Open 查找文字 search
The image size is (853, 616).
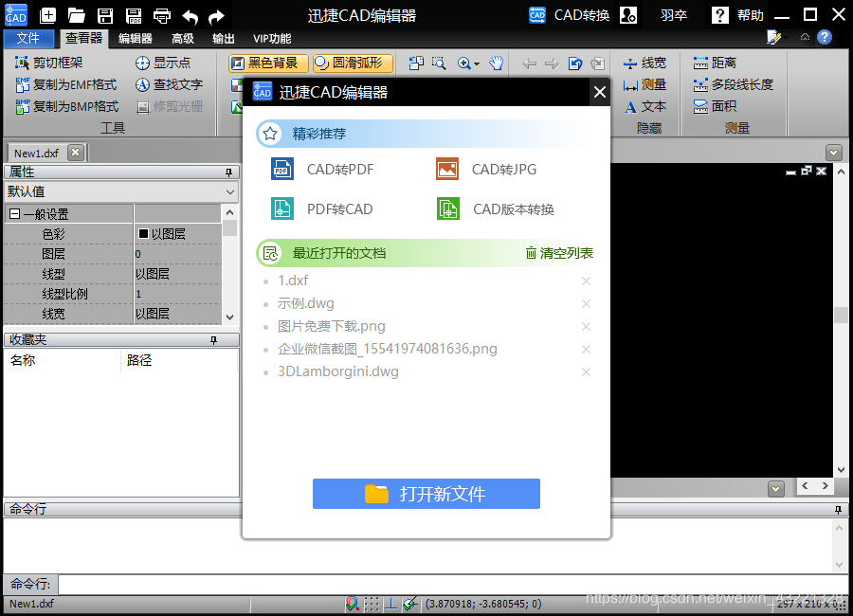tap(169, 84)
